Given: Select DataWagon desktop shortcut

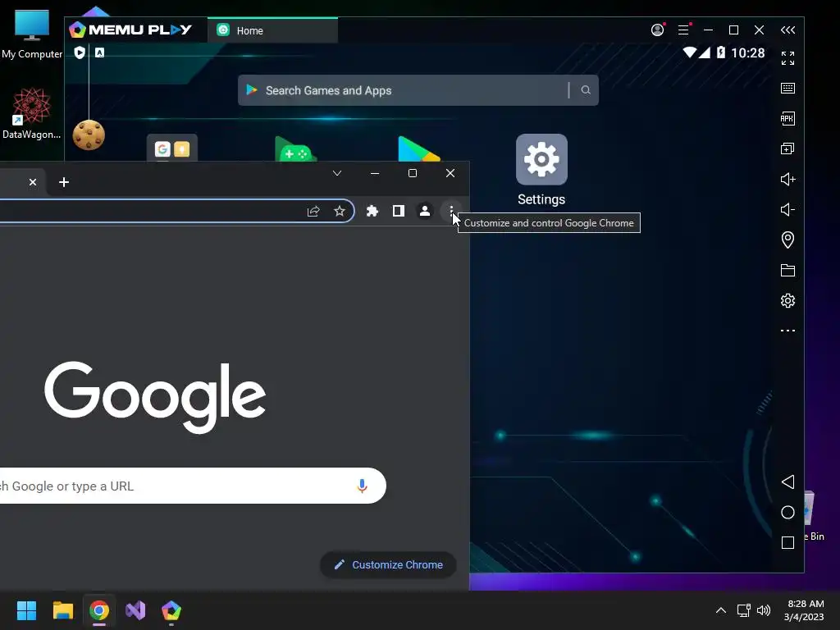Looking at the screenshot, I should tap(32, 113).
